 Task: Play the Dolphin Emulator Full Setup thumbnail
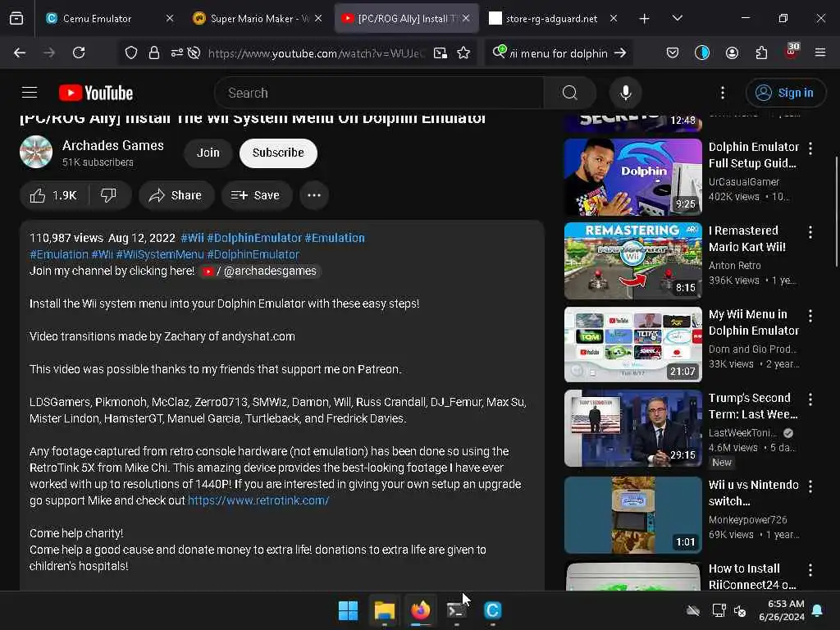coord(632,177)
